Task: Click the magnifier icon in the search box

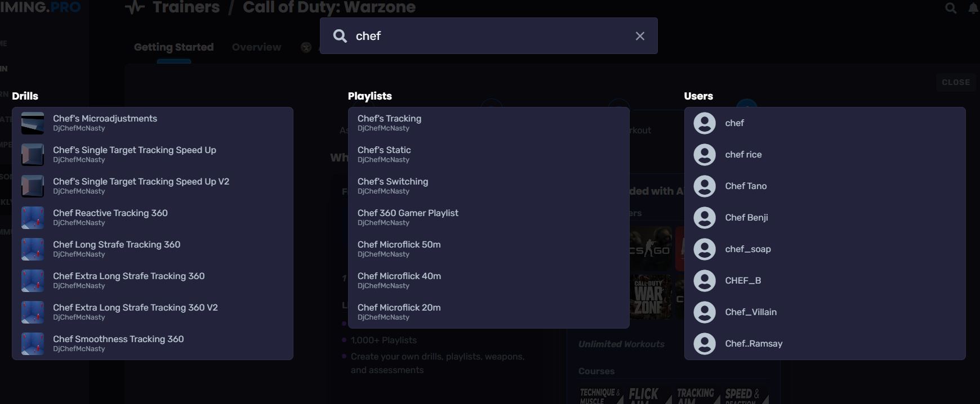Action: point(340,36)
